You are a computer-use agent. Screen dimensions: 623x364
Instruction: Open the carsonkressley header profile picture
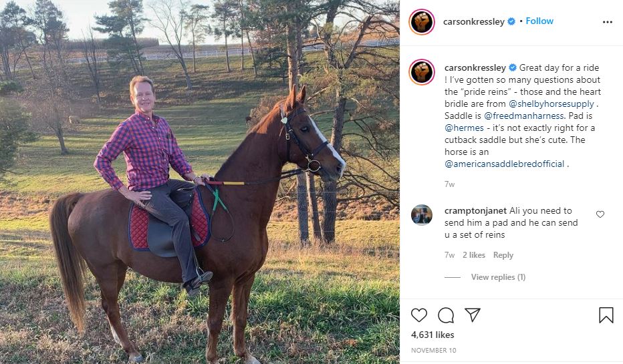pos(422,21)
